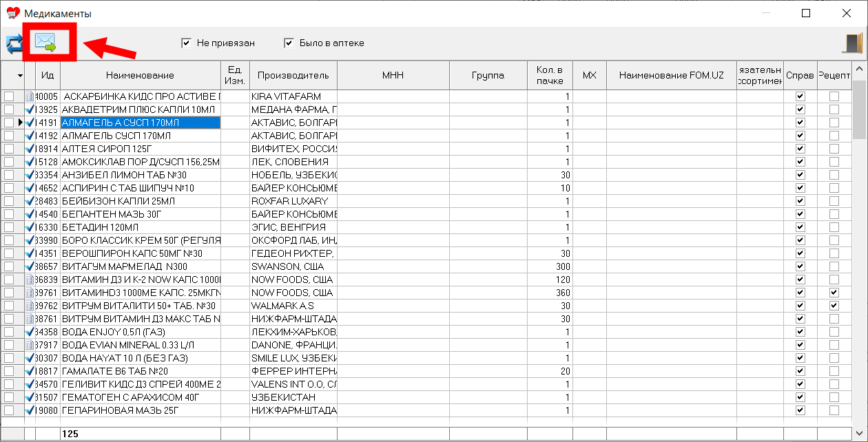The height and width of the screenshot is (442, 868).
Task: Click the exit door icon
Action: coord(852,43)
